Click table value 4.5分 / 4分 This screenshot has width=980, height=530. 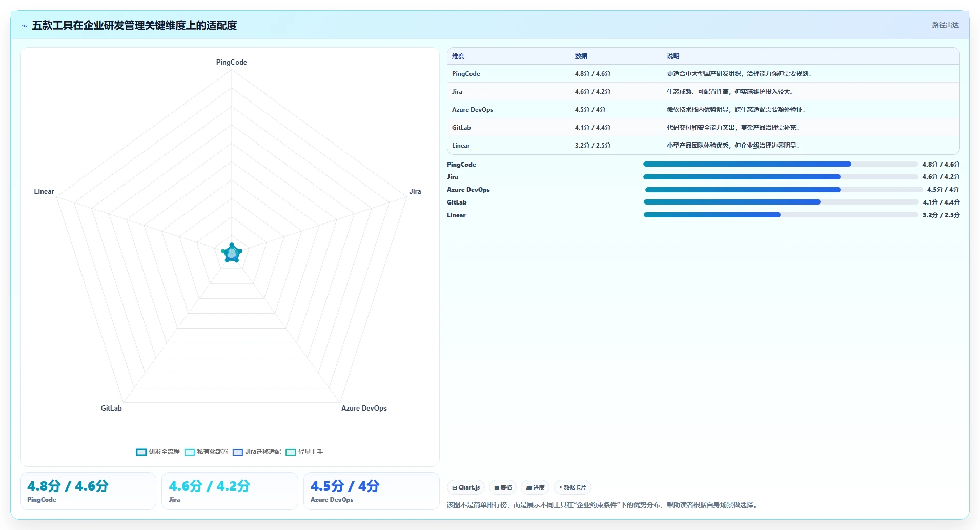(x=590, y=110)
